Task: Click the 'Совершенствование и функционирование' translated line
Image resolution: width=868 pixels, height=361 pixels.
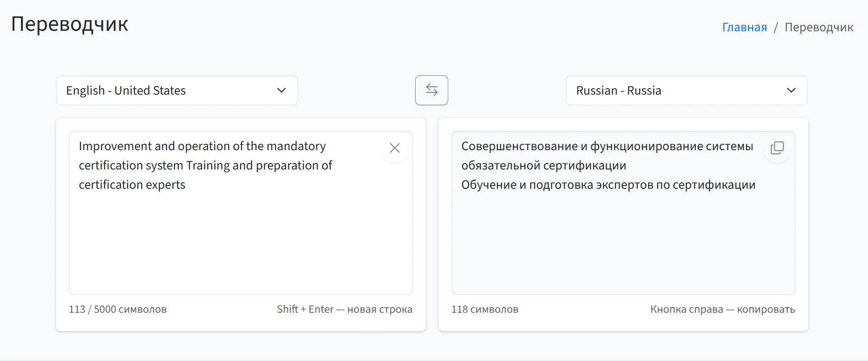Action: (x=607, y=146)
